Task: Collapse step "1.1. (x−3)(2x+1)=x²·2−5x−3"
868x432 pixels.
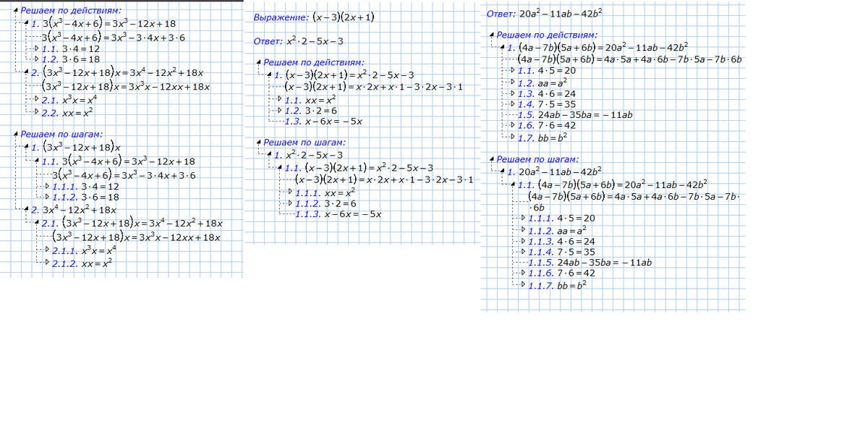Action: click(281, 169)
